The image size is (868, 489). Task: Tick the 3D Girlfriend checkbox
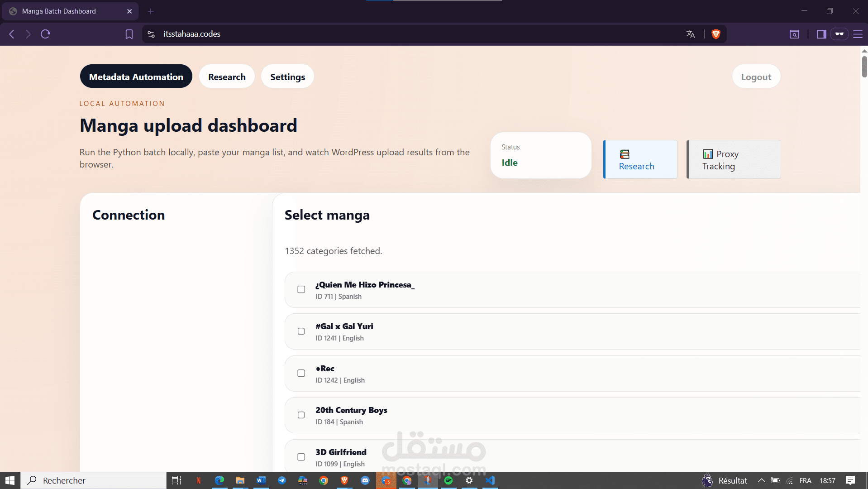[301, 457]
